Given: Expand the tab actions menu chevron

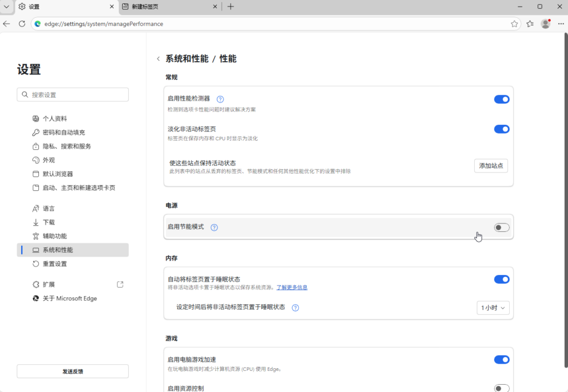Looking at the screenshot, I should tap(7, 7).
